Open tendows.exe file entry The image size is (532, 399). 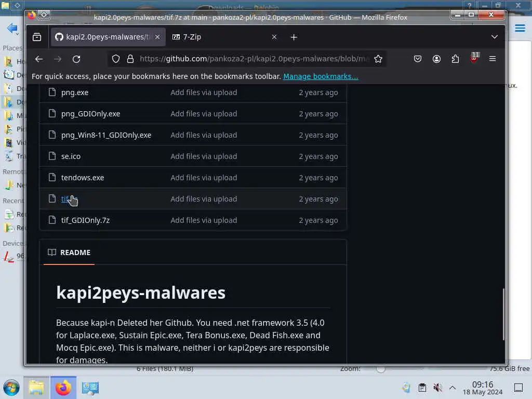(x=83, y=178)
